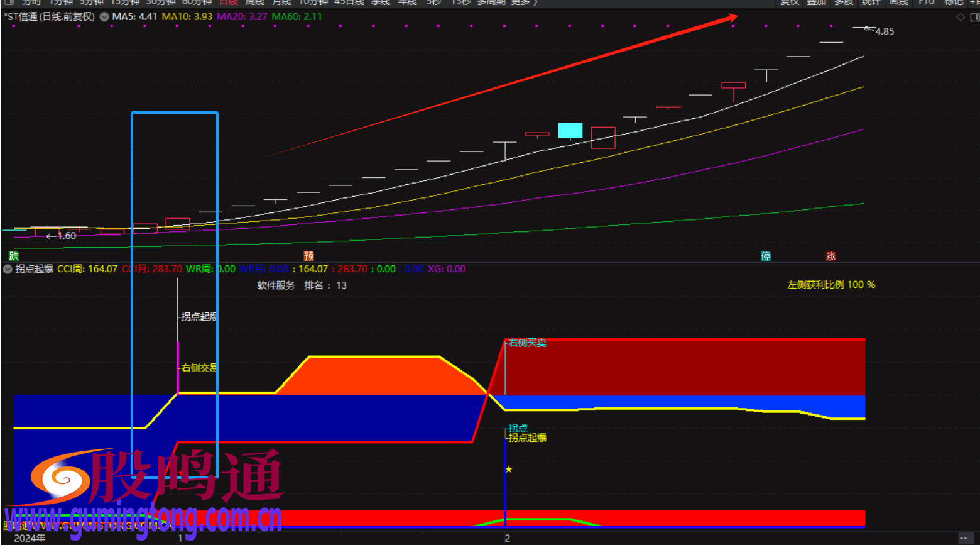Image resolution: width=980 pixels, height=545 pixels.
Task: Click the yellow star signal marker
Action: [x=509, y=469]
